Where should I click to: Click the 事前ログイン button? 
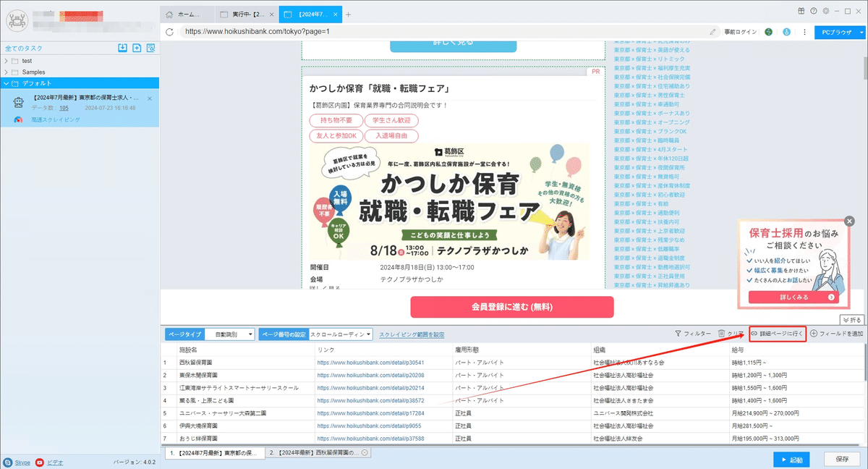(x=740, y=32)
